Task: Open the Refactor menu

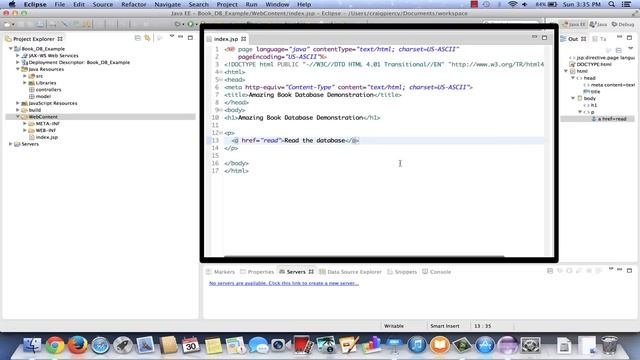Action: pos(134,4)
